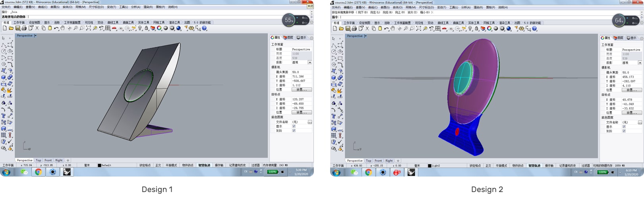Click the Open folder icon in the coucou.3dm window
The width and height of the screenshot is (644, 200).
pos(11,28)
